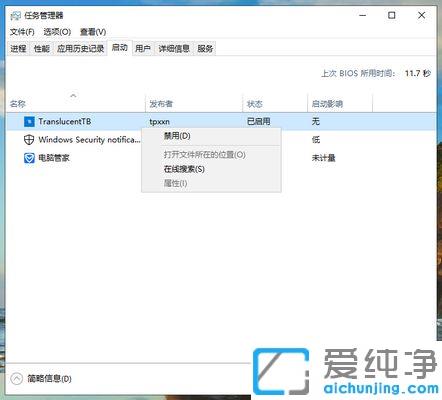Click the Task Manager title bar icon

coord(16,16)
